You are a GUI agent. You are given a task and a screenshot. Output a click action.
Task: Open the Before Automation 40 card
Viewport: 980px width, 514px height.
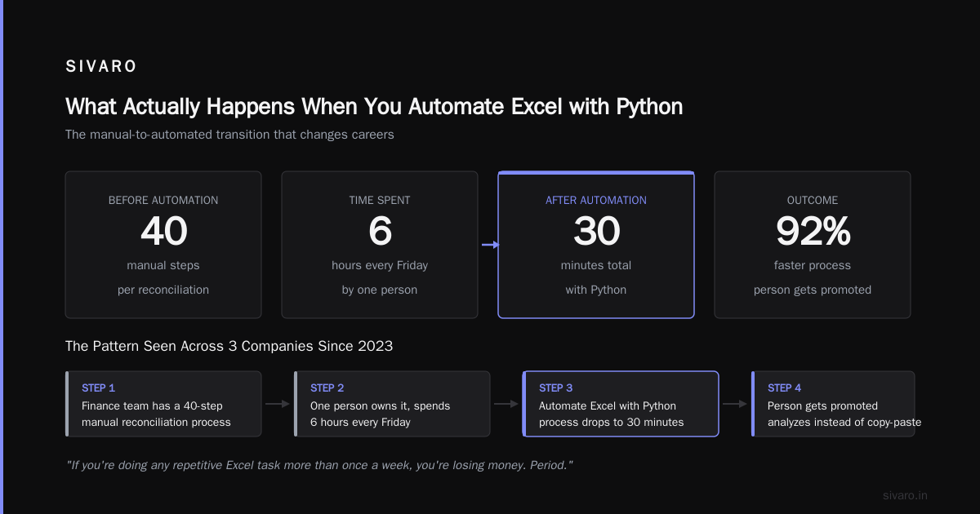click(x=163, y=245)
